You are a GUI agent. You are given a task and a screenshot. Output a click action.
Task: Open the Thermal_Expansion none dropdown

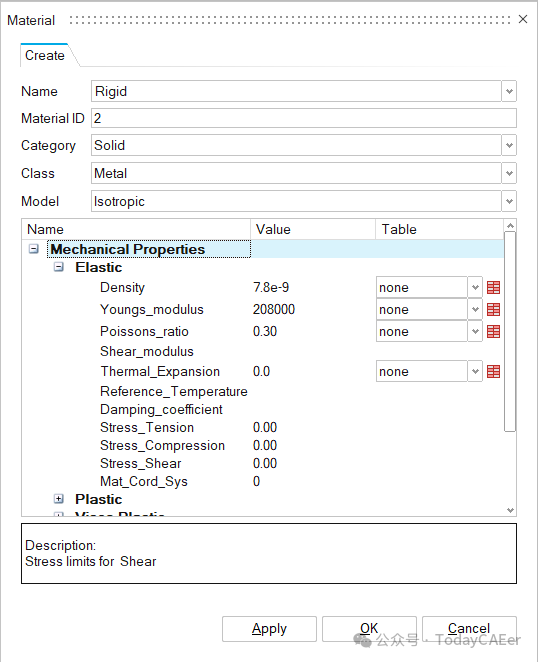(475, 372)
